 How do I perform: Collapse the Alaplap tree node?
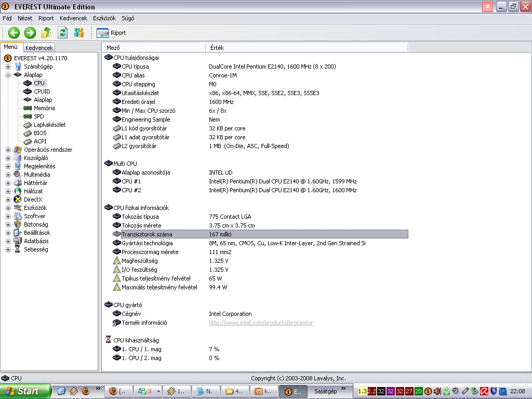[x=8, y=75]
